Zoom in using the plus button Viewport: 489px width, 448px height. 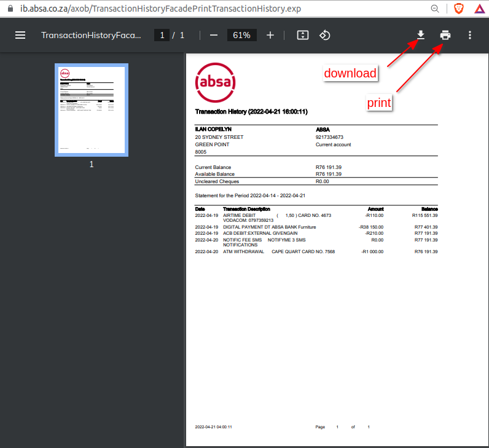[270, 35]
